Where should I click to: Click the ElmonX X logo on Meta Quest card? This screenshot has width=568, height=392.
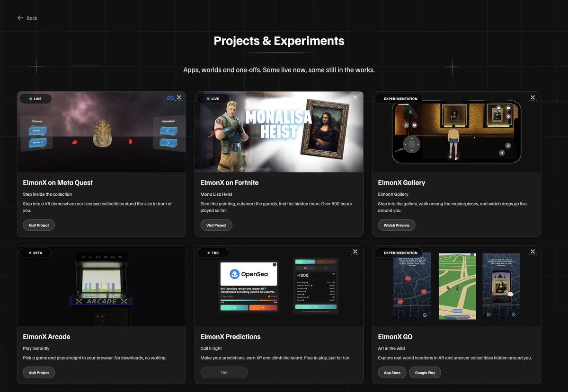click(x=179, y=98)
